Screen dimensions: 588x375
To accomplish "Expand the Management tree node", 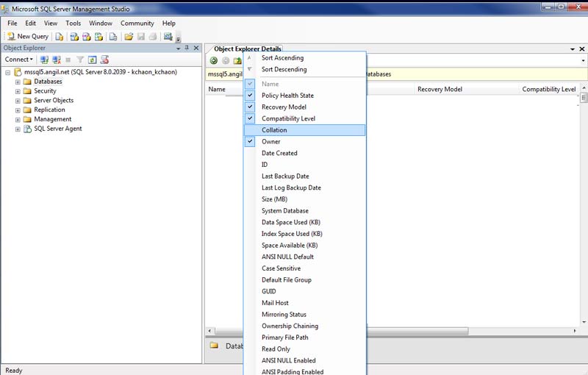I will pos(18,120).
